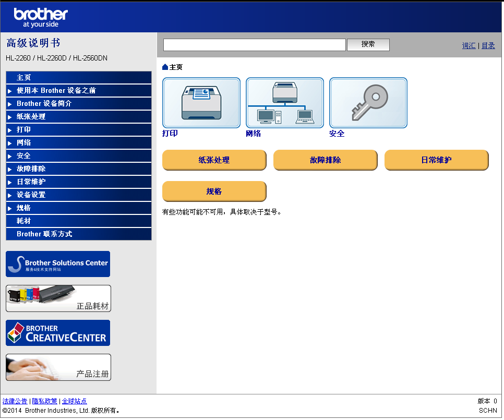Click the orange 纸张处理 button
The width and height of the screenshot is (504, 420).
click(214, 160)
